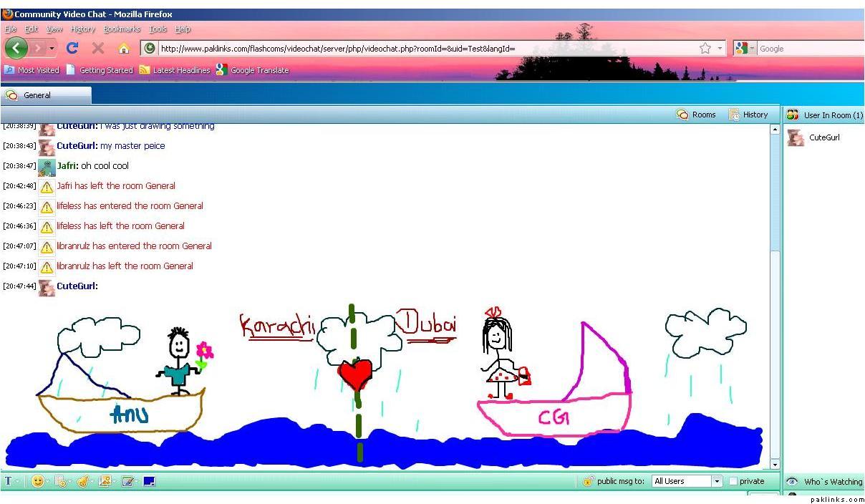The width and height of the screenshot is (865, 504).
Task: Click the bell sound alert icon
Action: click(x=82, y=481)
